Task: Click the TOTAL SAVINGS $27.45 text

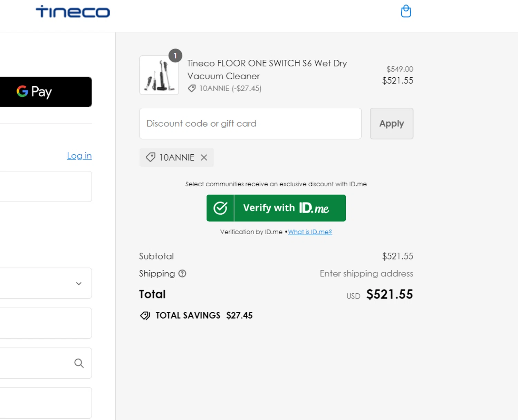Action: click(204, 315)
